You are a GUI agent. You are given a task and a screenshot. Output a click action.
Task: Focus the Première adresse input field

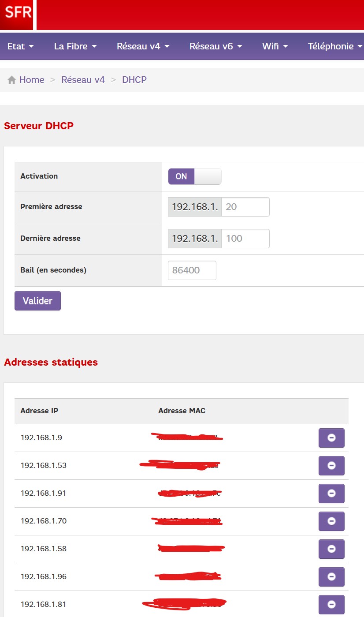pos(245,207)
